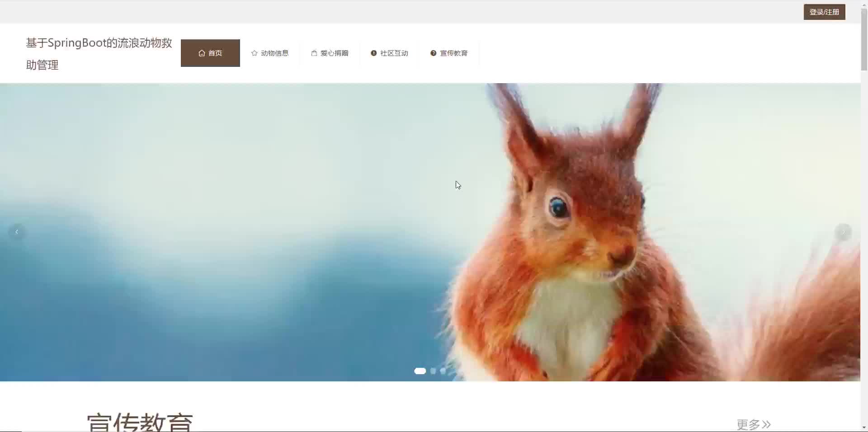Click the scrollbar down arrow

864,427
